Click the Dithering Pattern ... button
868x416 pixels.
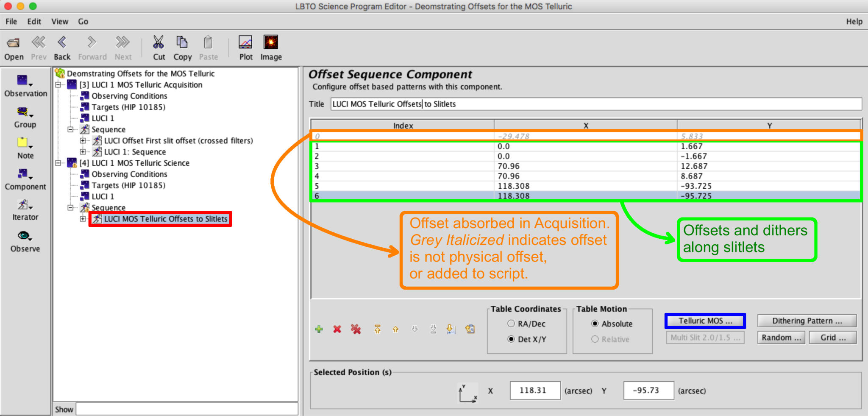pyautogui.click(x=807, y=321)
